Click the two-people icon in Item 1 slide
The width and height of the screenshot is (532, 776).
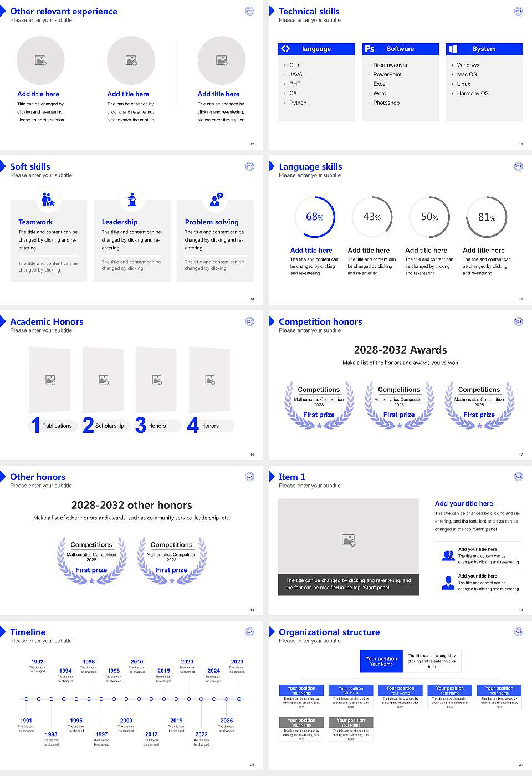[x=448, y=555]
